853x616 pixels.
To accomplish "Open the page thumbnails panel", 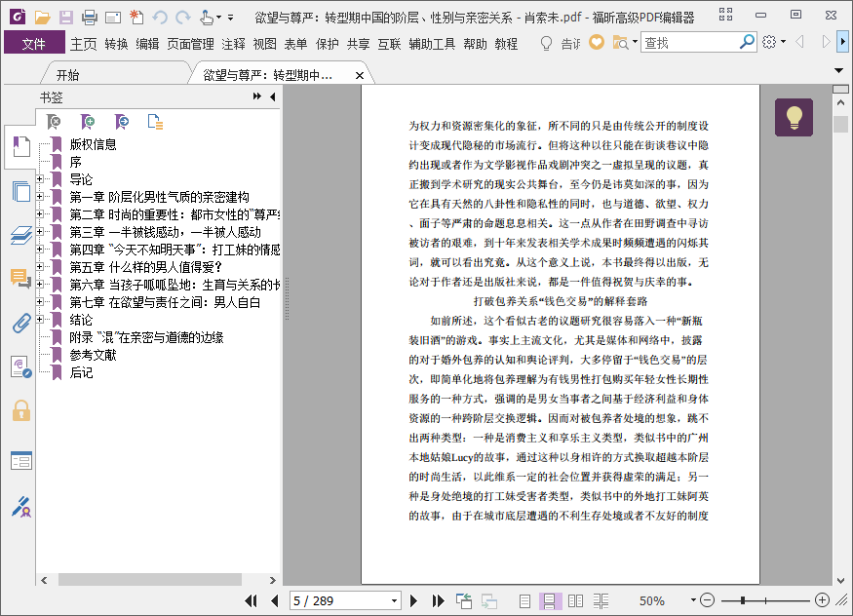I will (x=20, y=191).
